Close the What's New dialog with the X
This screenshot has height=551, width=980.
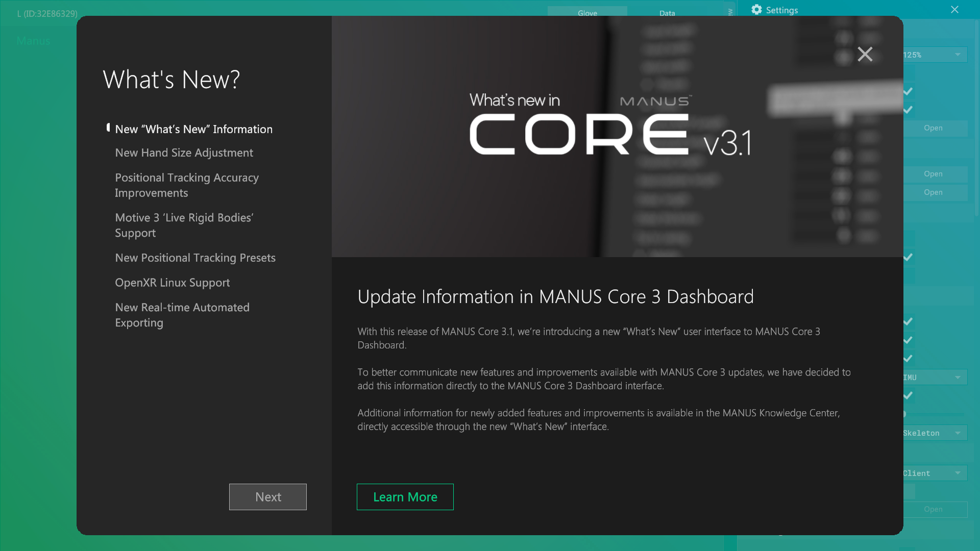click(x=865, y=54)
